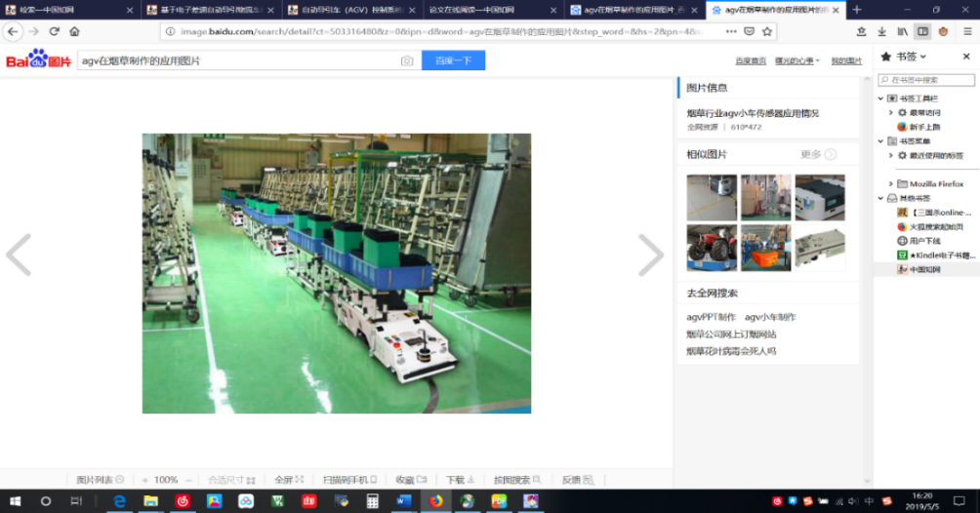The width and height of the screenshot is (980, 513).
Task: Open the Library icon in Firefox toolbar
Action: point(903,31)
